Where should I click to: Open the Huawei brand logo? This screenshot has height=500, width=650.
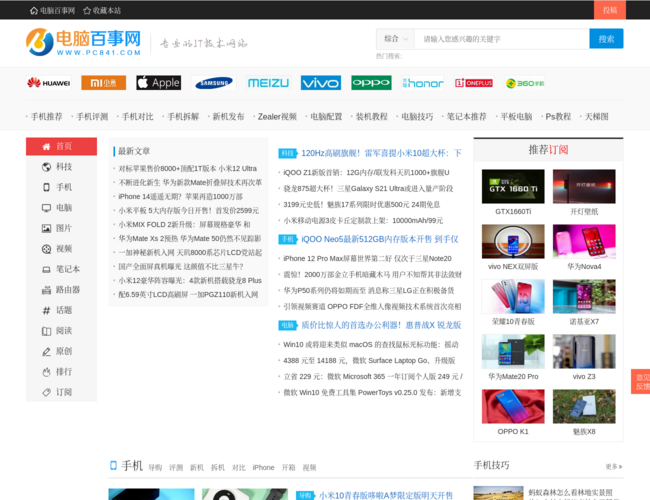49,83
